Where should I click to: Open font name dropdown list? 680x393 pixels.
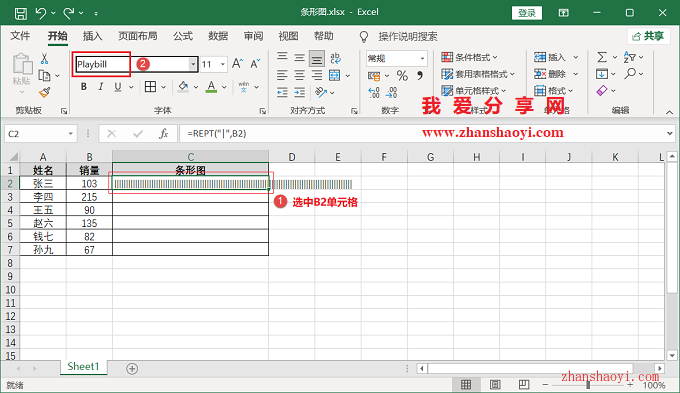193,64
